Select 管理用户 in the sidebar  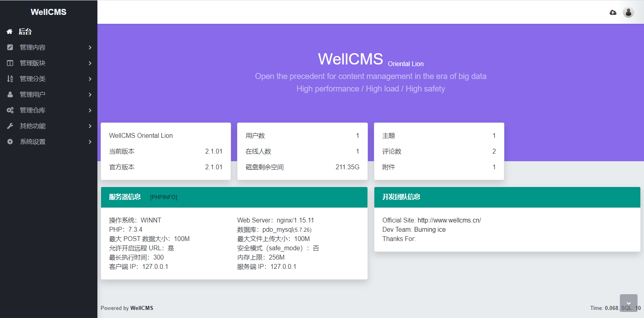tap(49, 94)
